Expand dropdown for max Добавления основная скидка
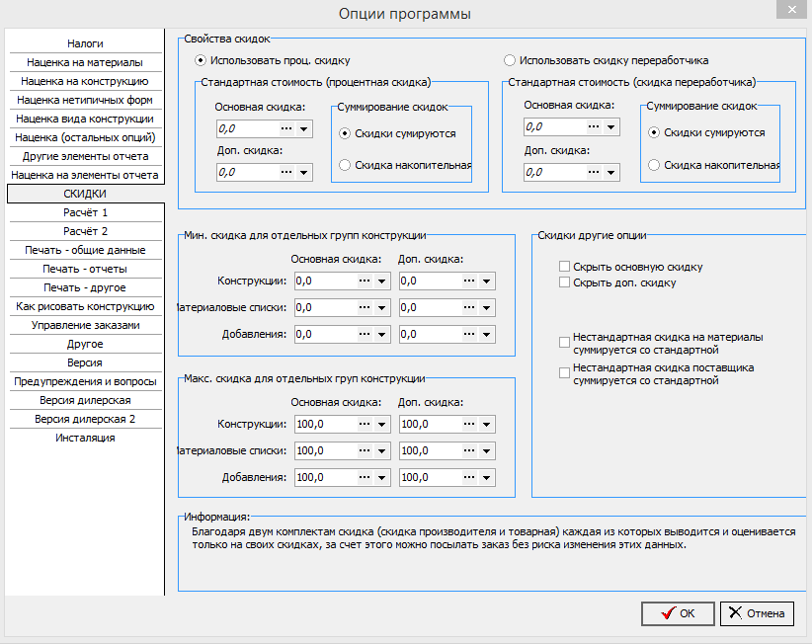 coord(381,477)
